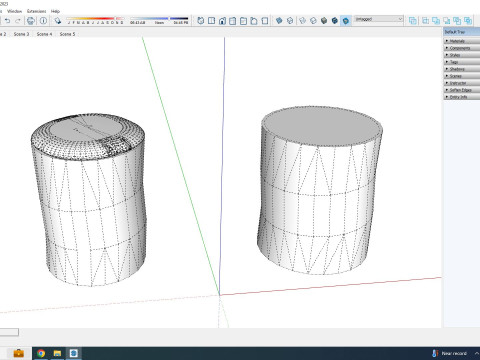This screenshot has height=360, width=480.
Task: Switch to Front standard view
Action: (x=222, y=21)
